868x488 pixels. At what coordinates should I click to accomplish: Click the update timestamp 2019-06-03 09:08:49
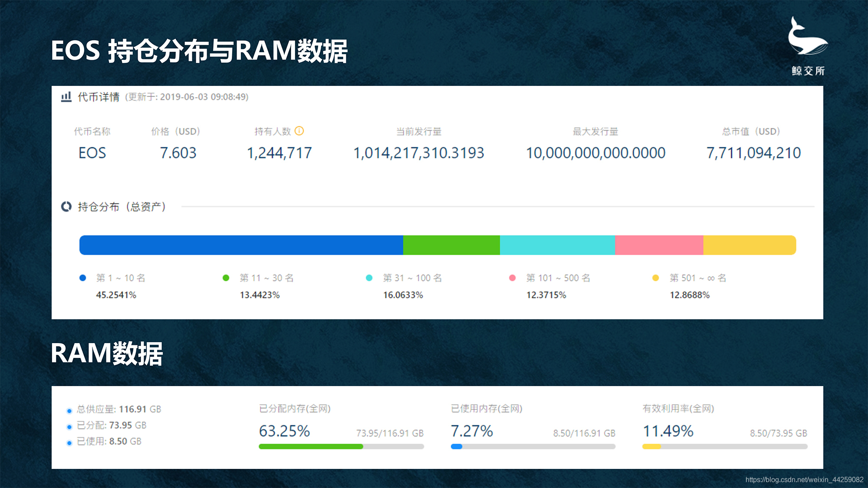point(203,97)
